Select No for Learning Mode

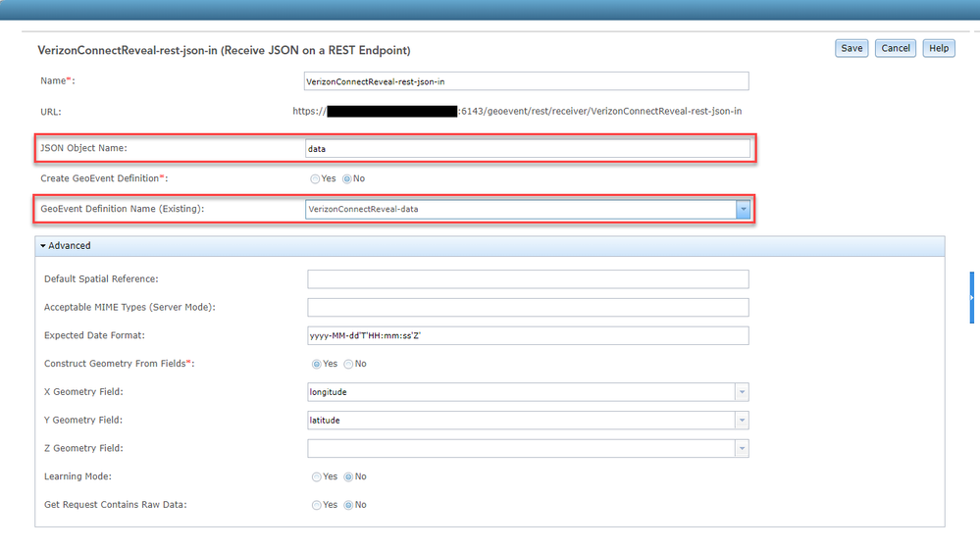[x=348, y=477]
